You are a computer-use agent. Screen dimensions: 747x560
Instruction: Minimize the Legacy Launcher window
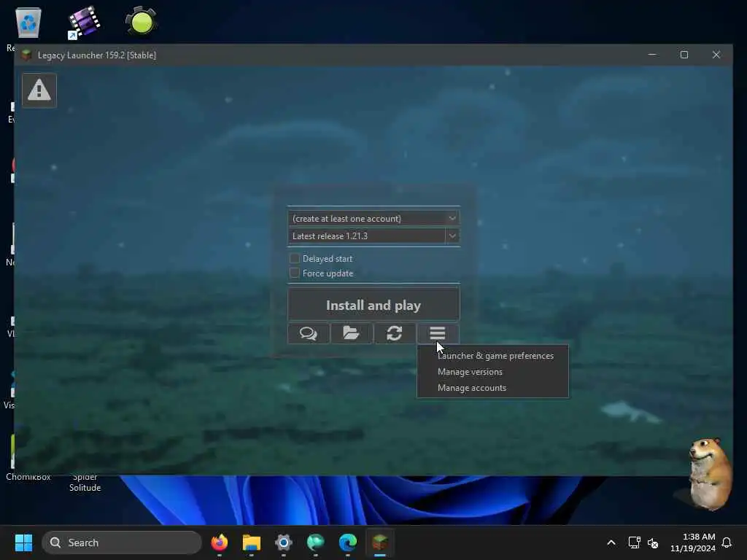point(652,55)
